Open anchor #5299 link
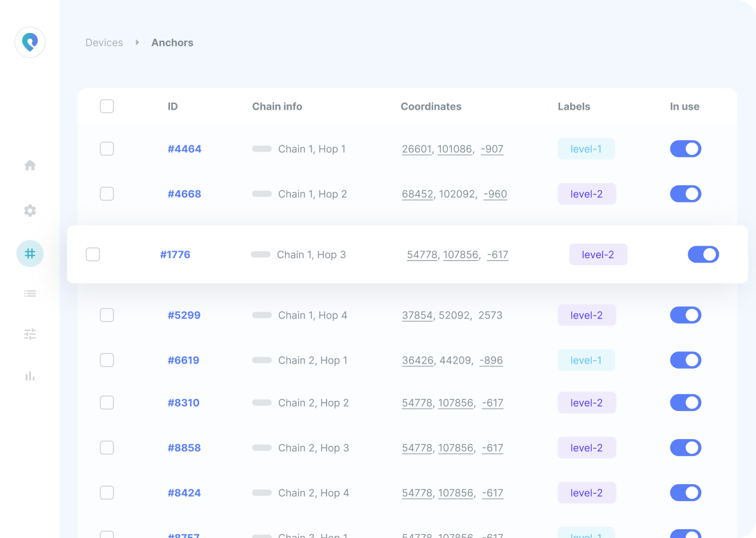The image size is (756, 538). click(x=184, y=315)
